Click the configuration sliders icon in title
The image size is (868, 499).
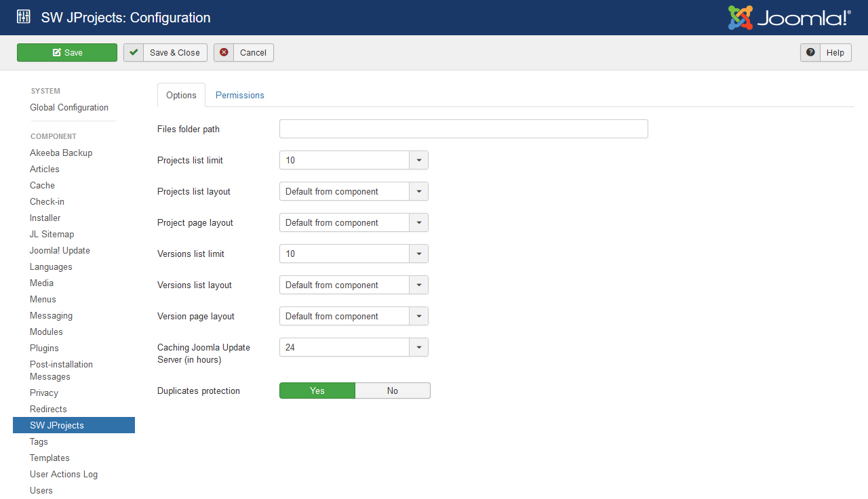pos(24,18)
